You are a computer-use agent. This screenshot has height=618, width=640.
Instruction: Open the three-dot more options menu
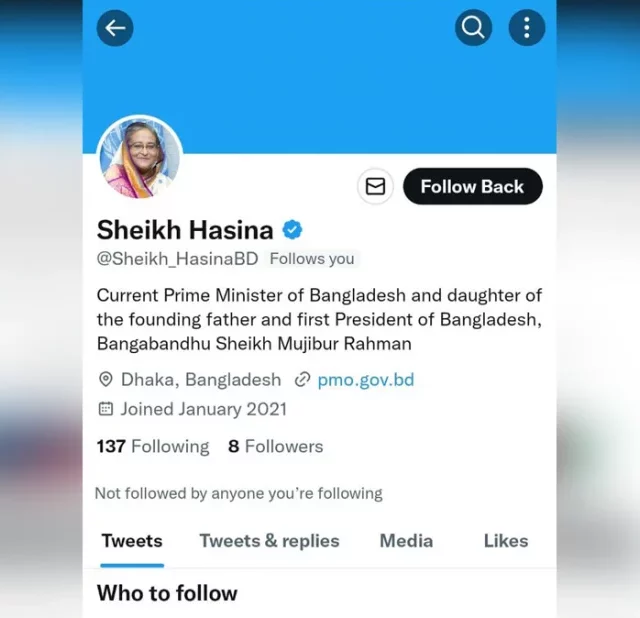[x=527, y=28]
